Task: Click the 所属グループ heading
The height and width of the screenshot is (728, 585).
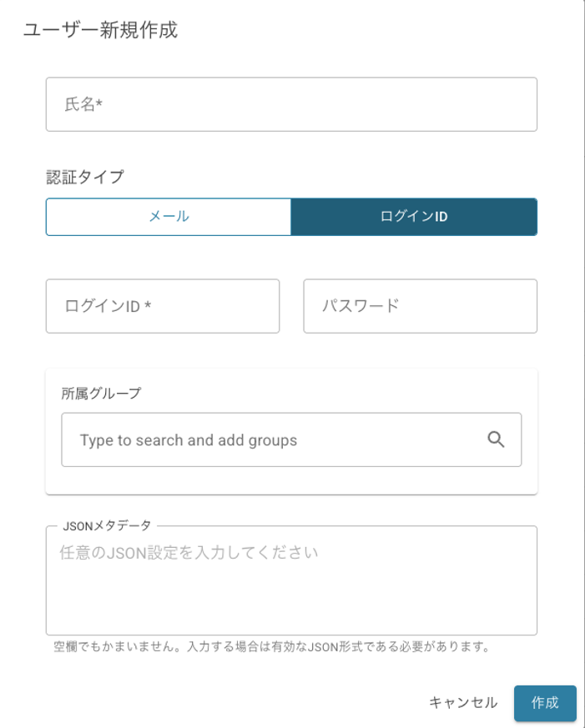Action: [101, 394]
